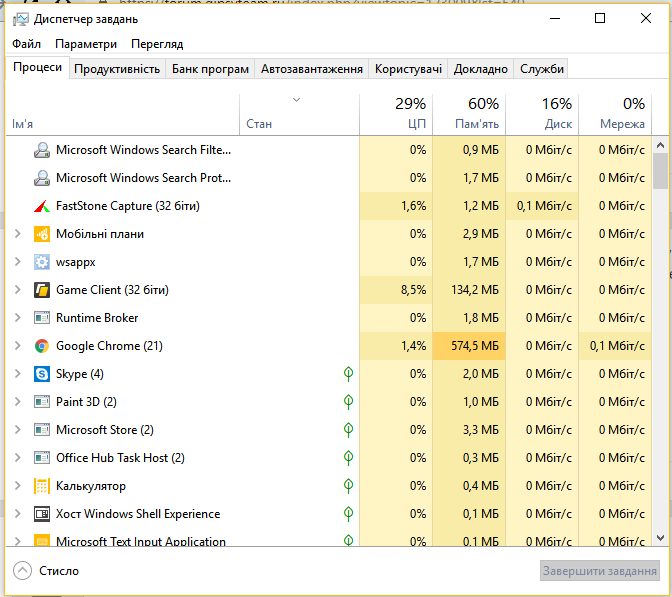Select the wsappx gear icon
The width and height of the screenshot is (672, 597).
tap(42, 262)
